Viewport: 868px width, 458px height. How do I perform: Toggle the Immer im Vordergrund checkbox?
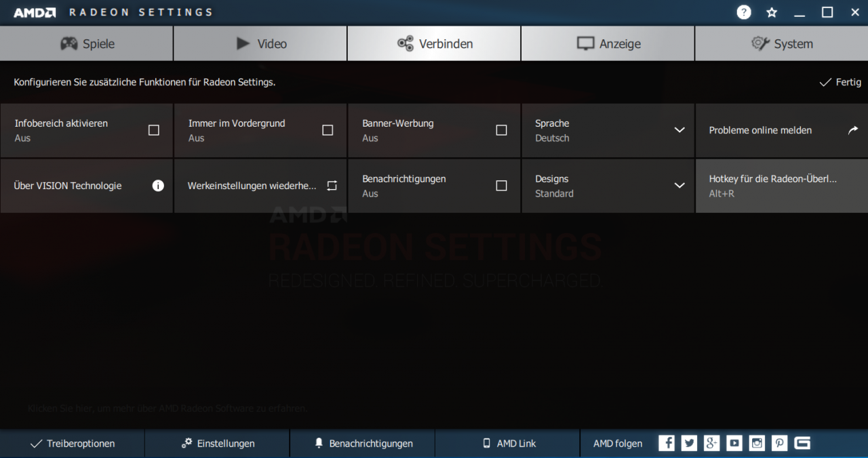click(x=328, y=130)
